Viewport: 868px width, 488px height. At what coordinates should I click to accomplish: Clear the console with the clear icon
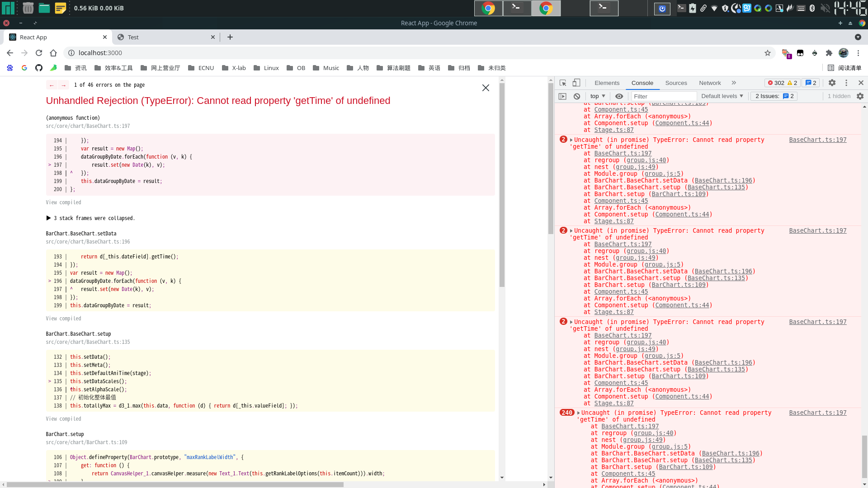tap(576, 96)
